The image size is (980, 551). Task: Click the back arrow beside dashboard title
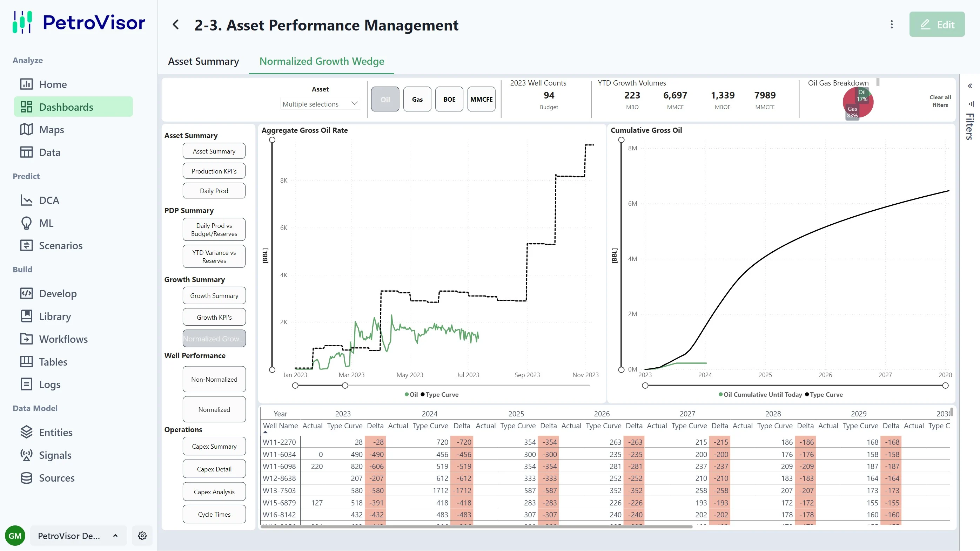[x=176, y=25]
